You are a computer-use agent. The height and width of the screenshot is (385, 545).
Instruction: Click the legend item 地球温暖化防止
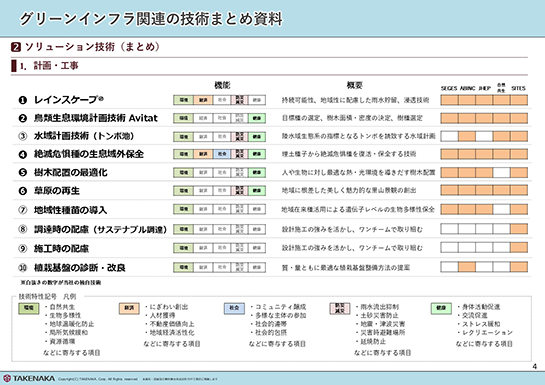click(x=72, y=324)
